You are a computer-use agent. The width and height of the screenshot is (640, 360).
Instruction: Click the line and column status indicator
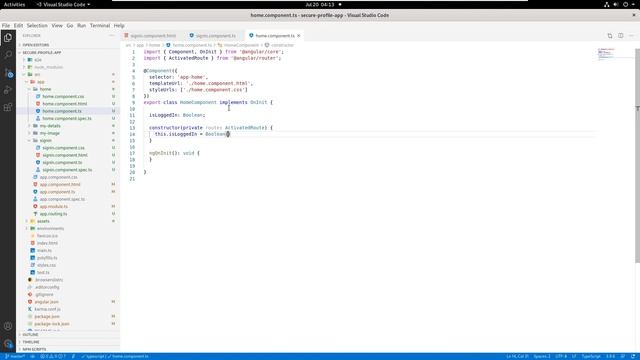[x=517, y=356]
